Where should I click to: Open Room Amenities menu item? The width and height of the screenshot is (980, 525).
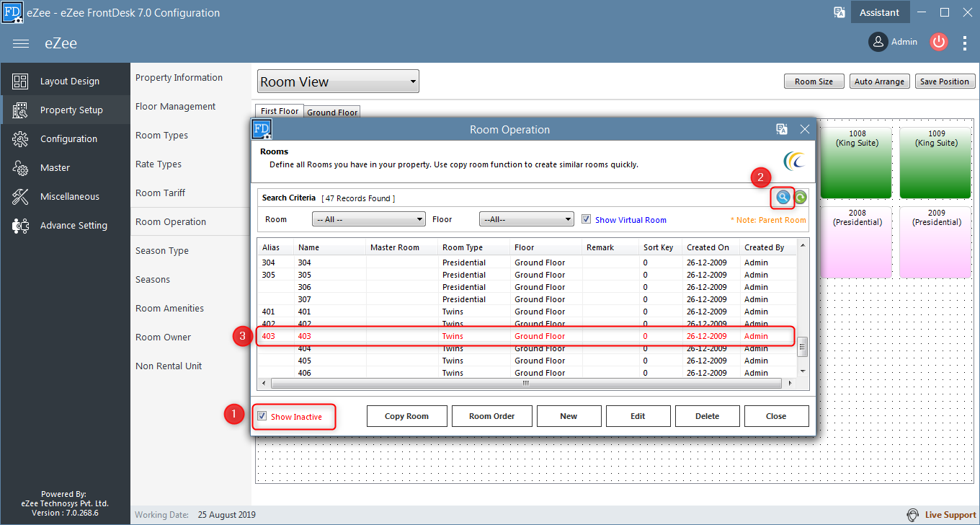point(169,308)
